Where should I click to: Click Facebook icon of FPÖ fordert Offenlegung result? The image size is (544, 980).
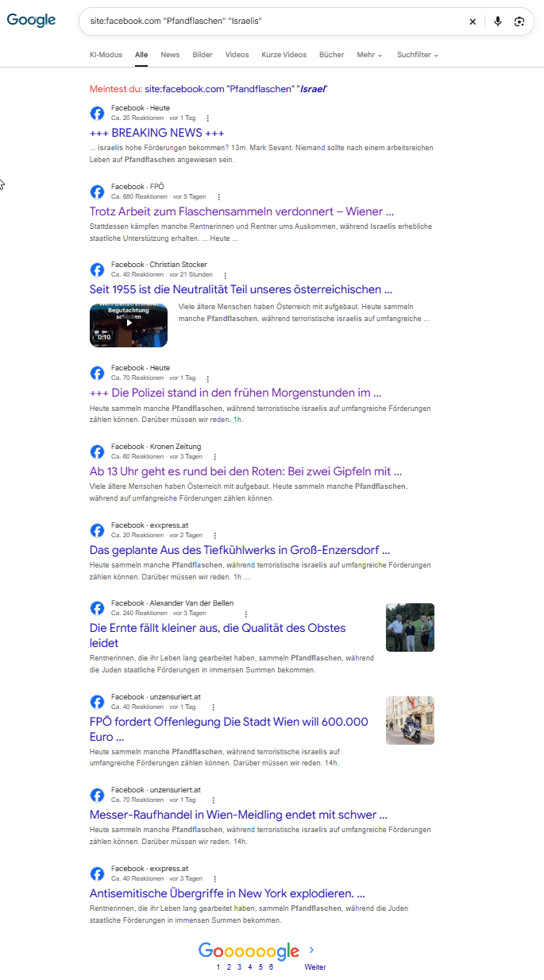[97, 702]
